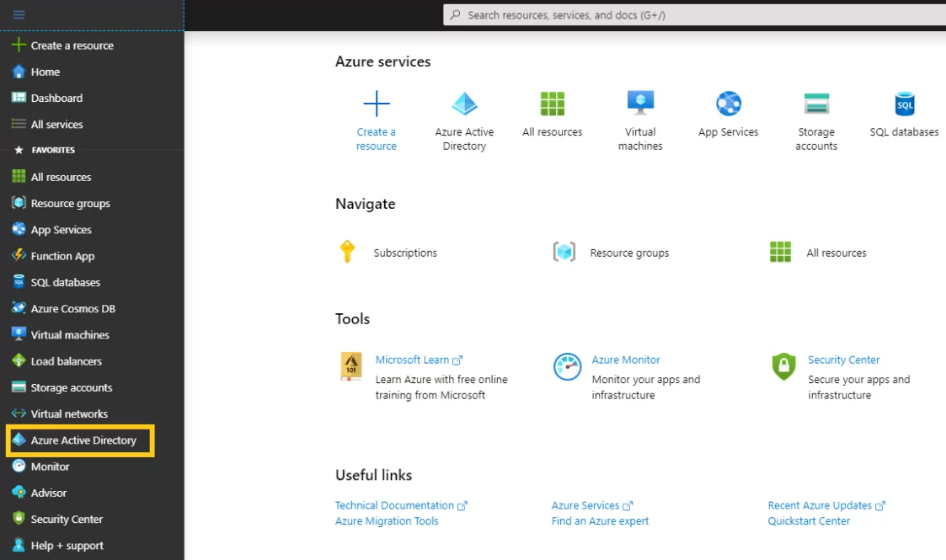
Task: Click the Resource groups icon under Navigate
Action: pos(564,251)
